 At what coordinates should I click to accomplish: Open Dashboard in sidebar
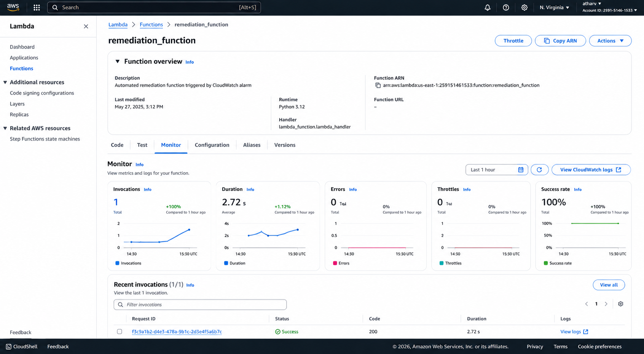(x=22, y=47)
